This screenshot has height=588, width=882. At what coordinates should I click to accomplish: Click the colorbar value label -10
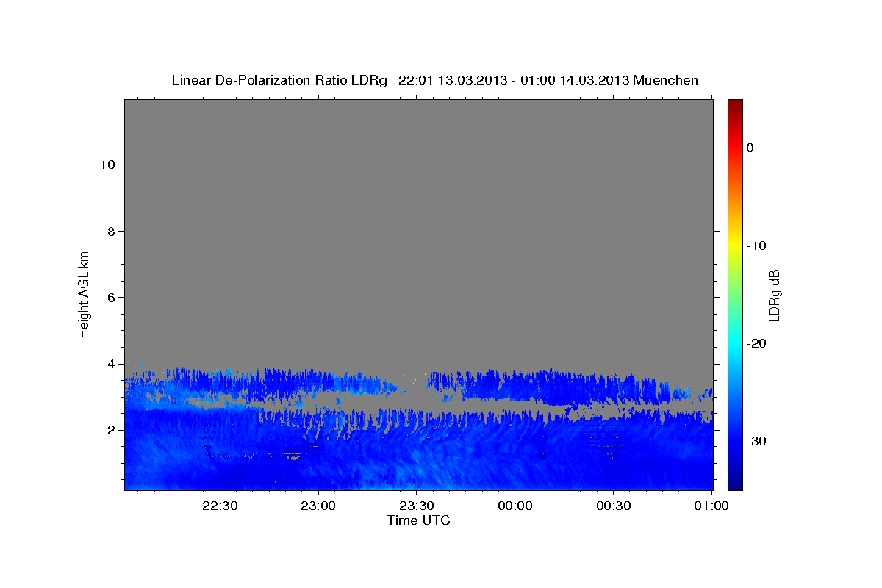coord(757,245)
